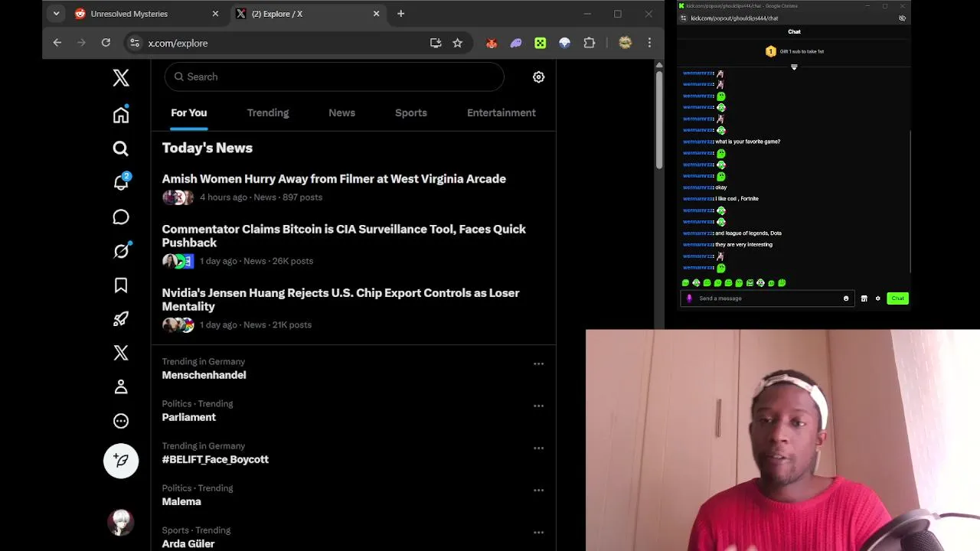
Task: Switch to the News tab
Action: click(341, 112)
